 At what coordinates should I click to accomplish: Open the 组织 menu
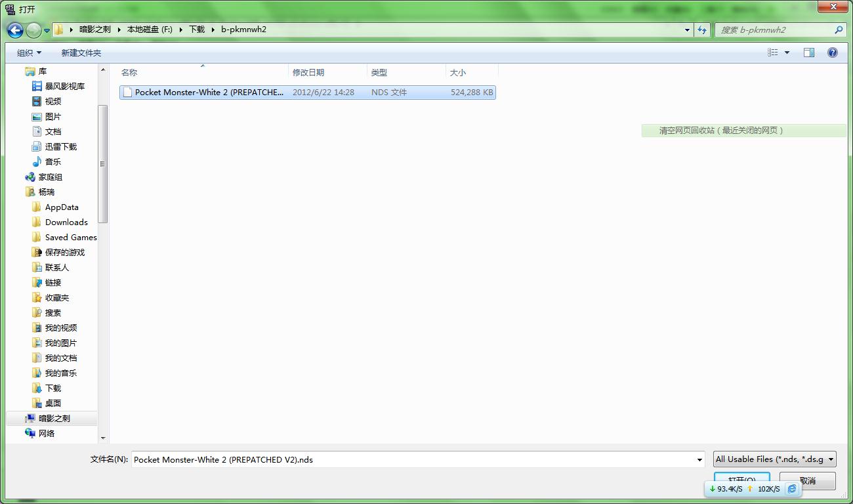[x=29, y=52]
